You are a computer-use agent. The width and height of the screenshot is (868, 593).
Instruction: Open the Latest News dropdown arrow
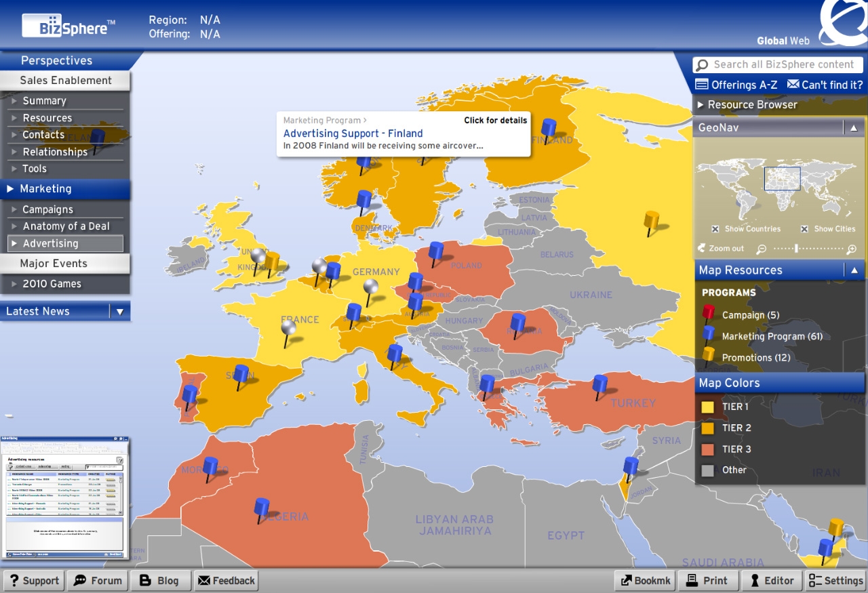[x=120, y=312]
